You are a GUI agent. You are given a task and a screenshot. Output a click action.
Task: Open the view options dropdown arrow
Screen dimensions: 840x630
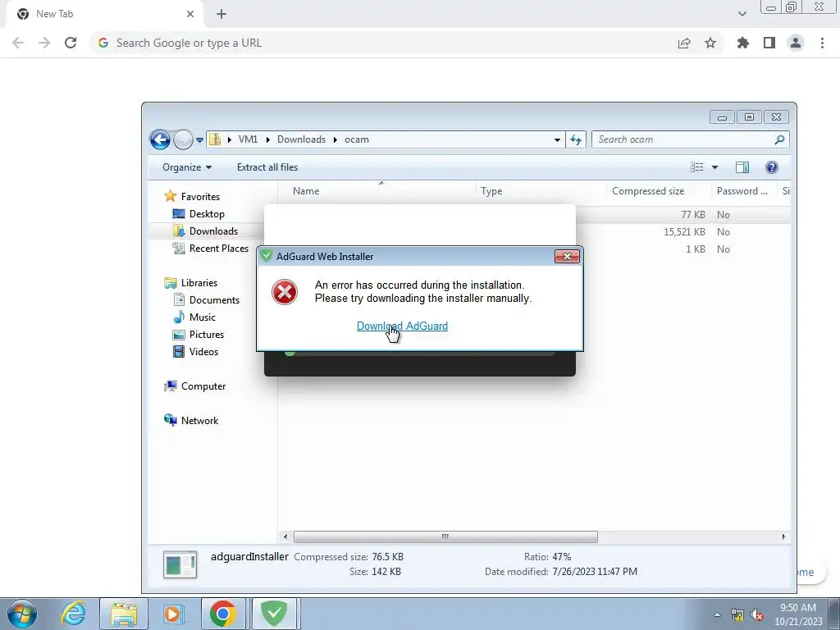714,167
